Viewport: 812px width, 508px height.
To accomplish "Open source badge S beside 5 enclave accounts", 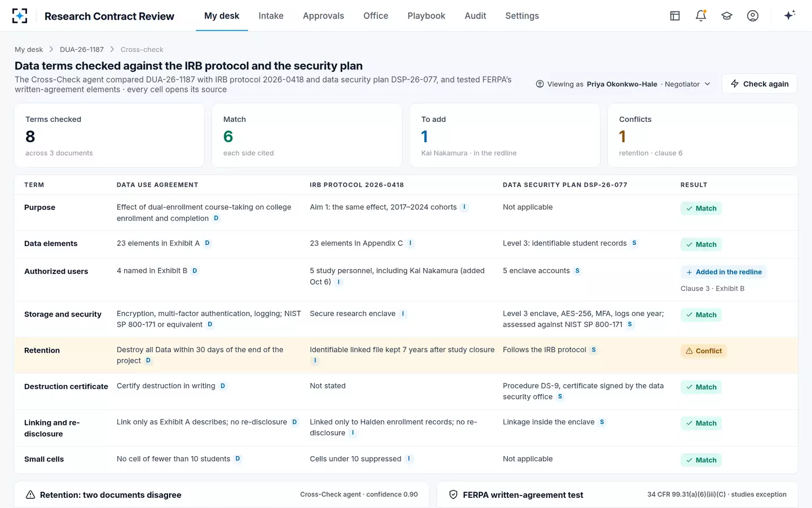I will pos(577,271).
